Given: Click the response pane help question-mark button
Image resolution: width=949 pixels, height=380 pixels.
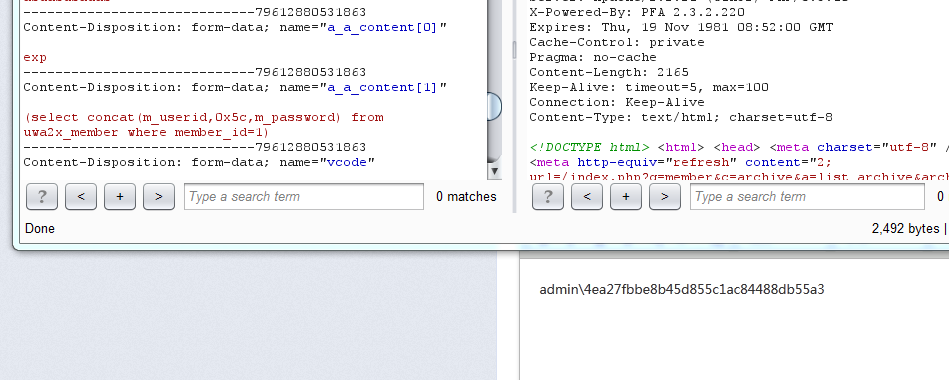Looking at the screenshot, I should pos(548,197).
